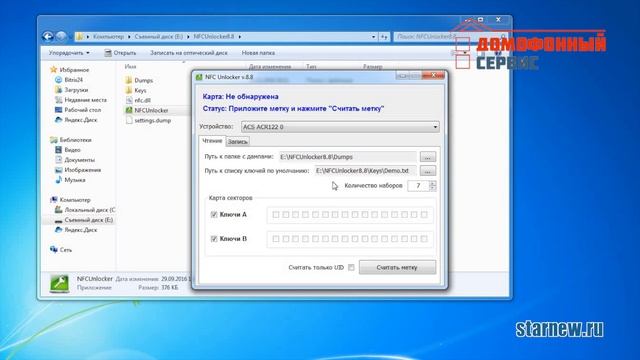The image size is (640, 360).
Task: Click the last sector box of Ключи B
Action: pyautogui.click(x=424, y=239)
